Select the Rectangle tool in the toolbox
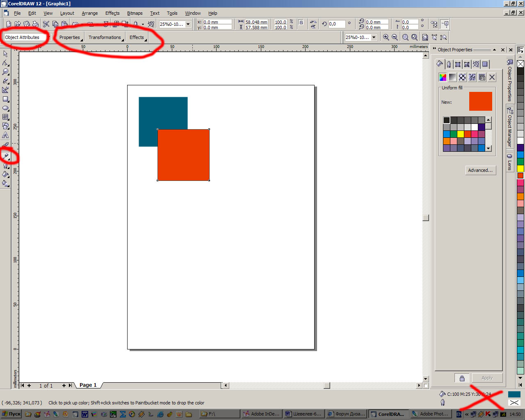 tap(5, 99)
